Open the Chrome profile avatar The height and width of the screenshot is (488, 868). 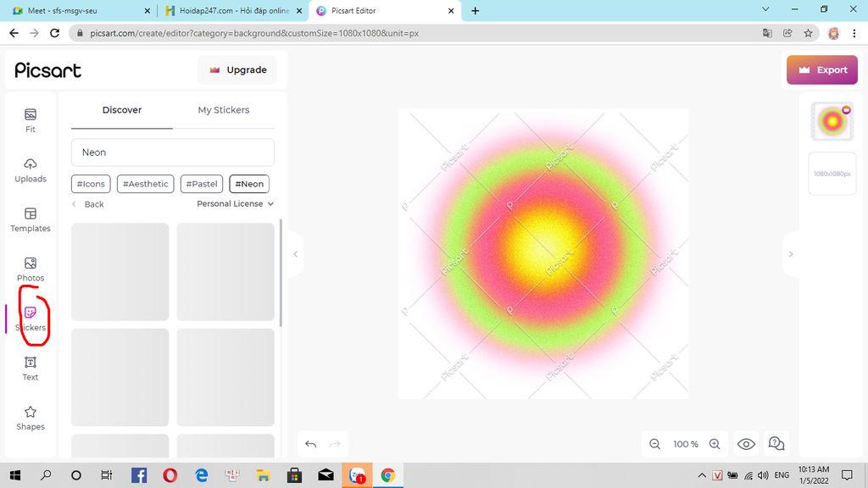coord(834,33)
